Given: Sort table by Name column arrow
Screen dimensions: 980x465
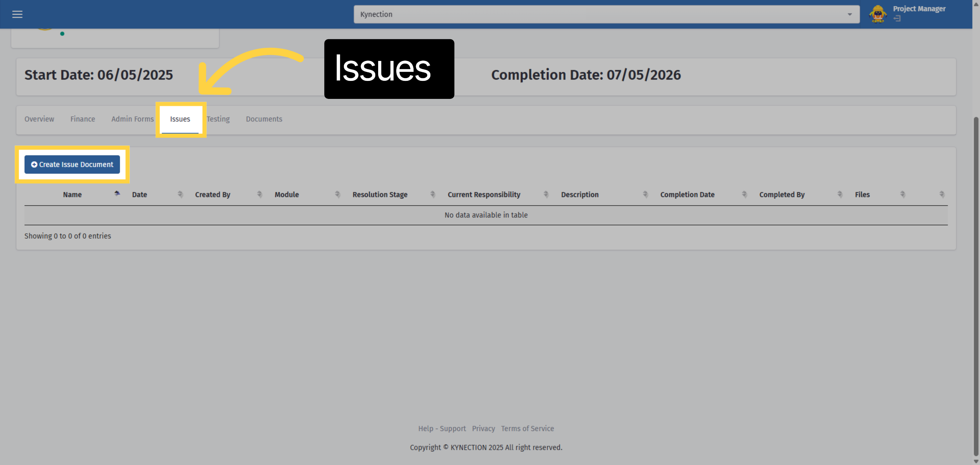Looking at the screenshot, I should coord(117,194).
